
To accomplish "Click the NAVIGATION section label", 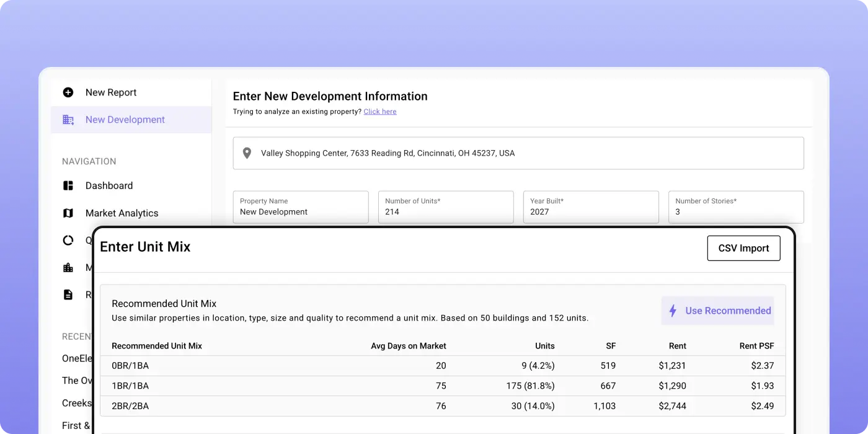I will coord(89,161).
